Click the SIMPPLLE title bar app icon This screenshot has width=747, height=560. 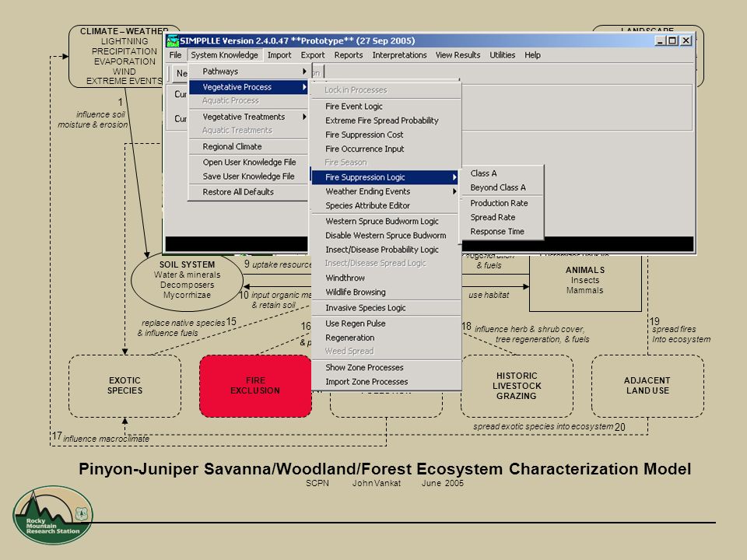pyautogui.click(x=172, y=40)
